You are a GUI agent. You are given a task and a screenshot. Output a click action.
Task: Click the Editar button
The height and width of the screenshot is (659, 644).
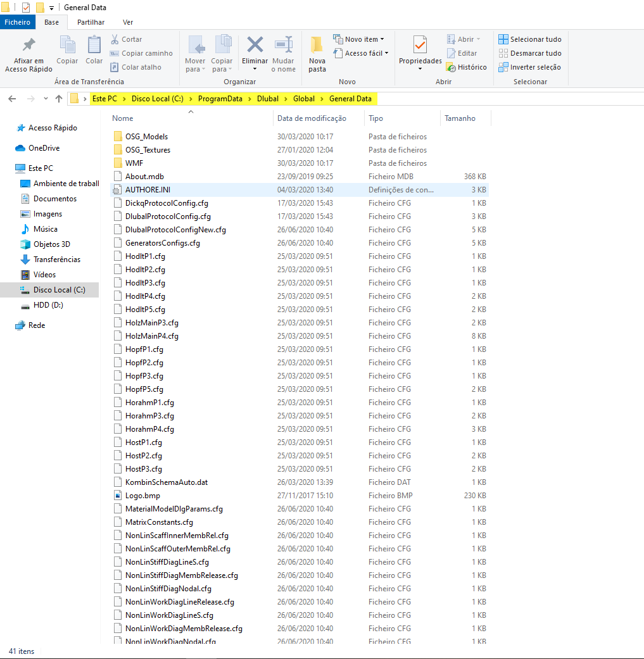[x=466, y=53]
